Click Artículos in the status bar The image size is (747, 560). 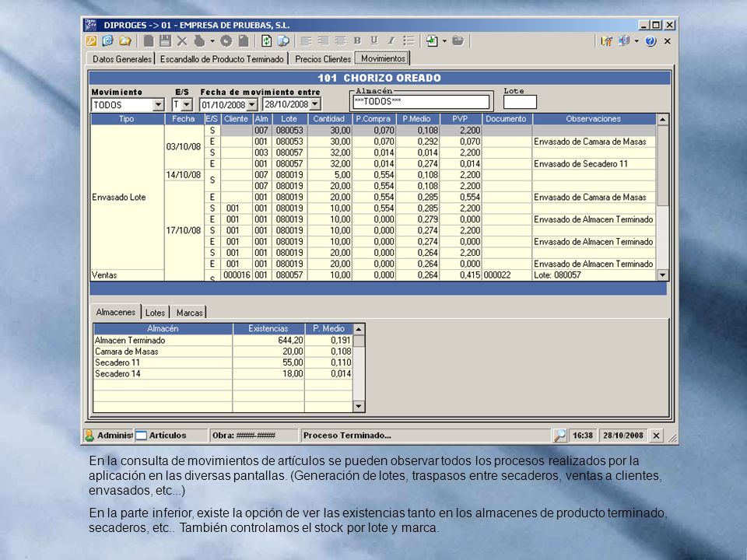[168, 436]
